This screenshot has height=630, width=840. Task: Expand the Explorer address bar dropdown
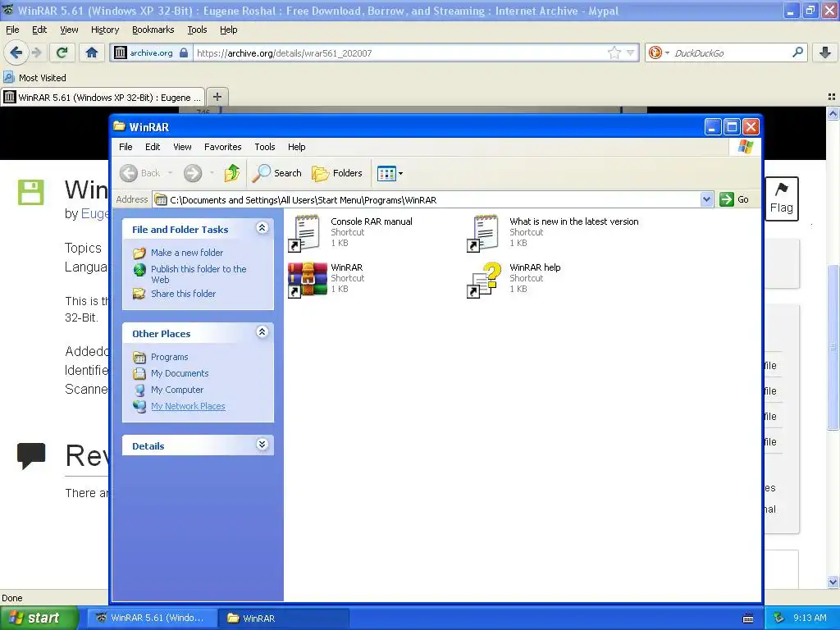(706, 199)
